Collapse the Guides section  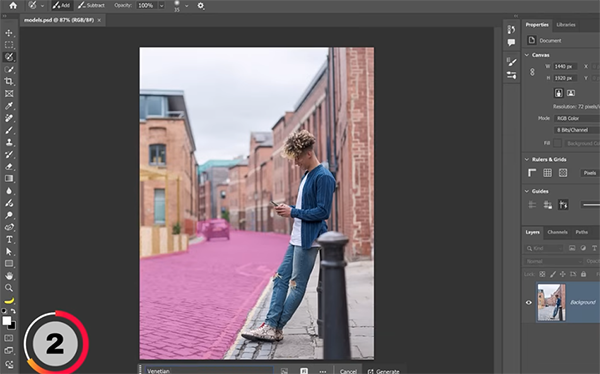pyautogui.click(x=527, y=191)
